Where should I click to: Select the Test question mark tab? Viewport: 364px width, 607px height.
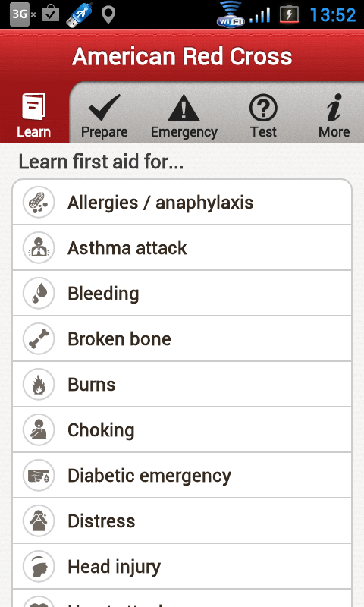pos(263,115)
